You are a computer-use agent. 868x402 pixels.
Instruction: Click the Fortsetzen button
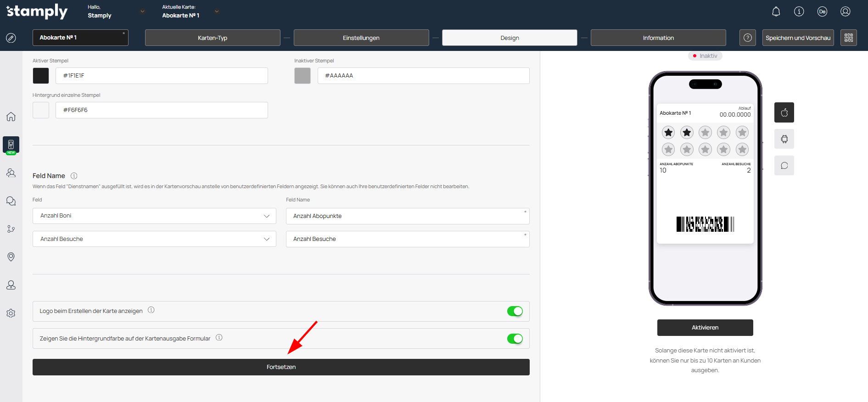[281, 367]
